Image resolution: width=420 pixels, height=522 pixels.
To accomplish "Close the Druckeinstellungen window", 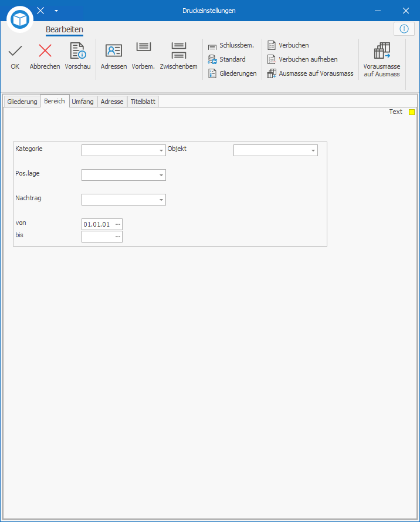I will [406, 11].
